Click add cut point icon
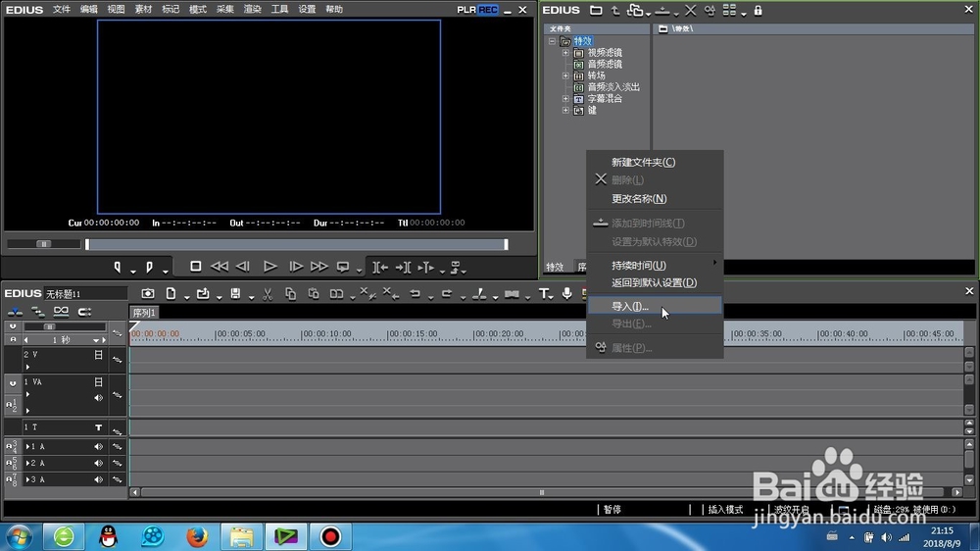The width and height of the screenshot is (980, 551). click(479, 293)
